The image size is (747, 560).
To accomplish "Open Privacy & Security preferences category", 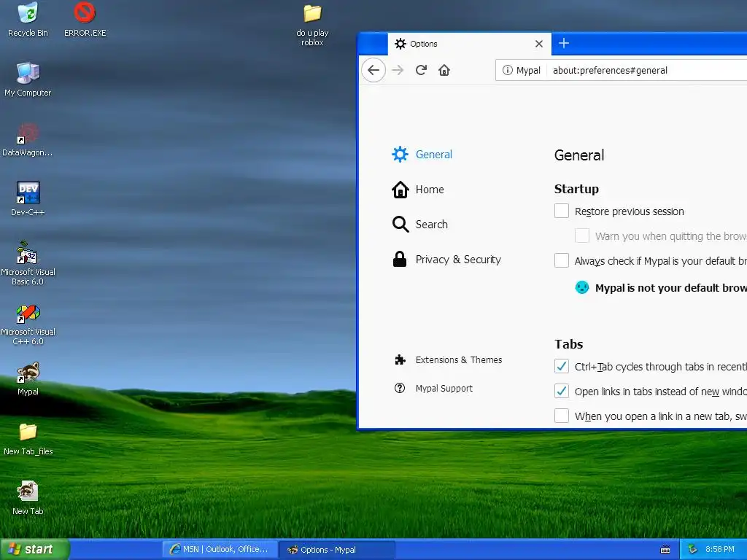I will pos(458,260).
